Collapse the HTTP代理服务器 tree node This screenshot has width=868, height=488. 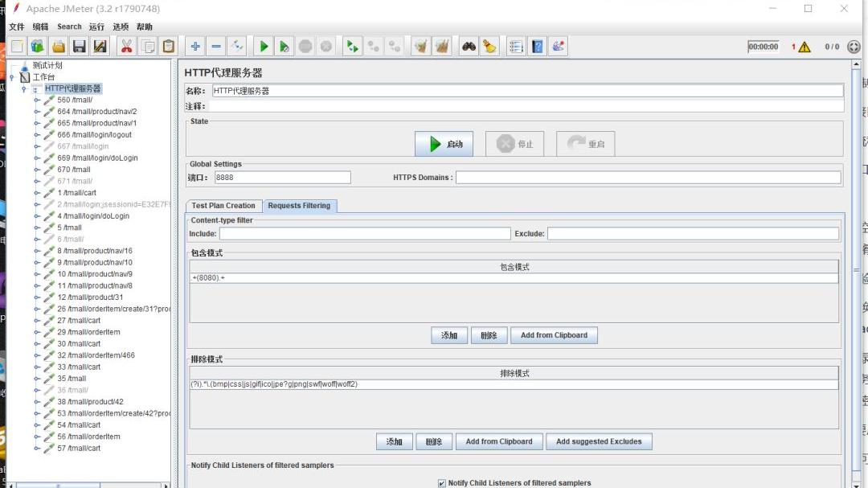24,88
